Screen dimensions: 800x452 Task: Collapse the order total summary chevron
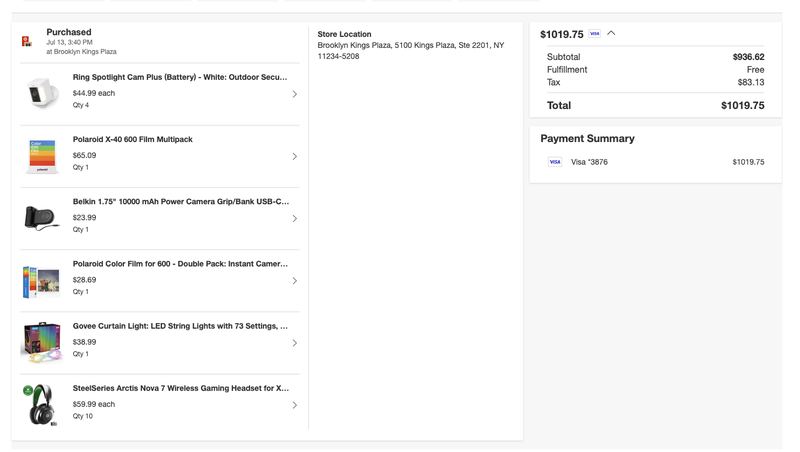(611, 34)
